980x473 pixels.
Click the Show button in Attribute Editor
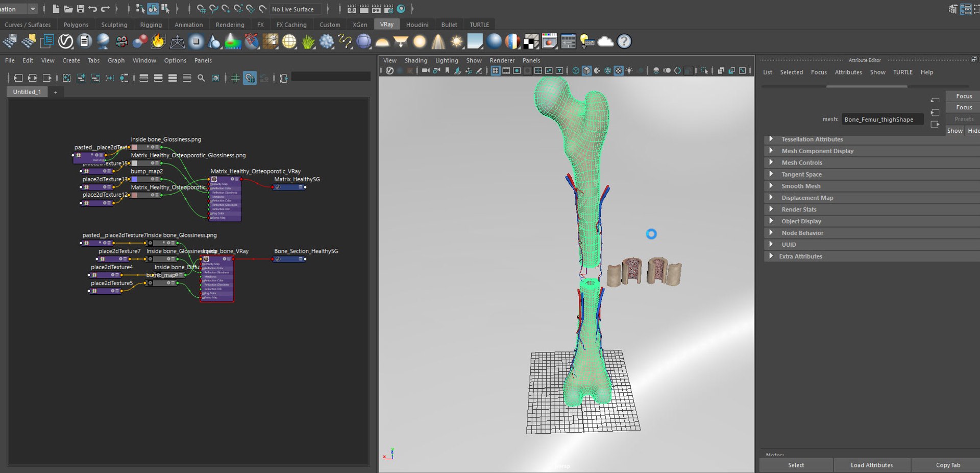point(954,131)
